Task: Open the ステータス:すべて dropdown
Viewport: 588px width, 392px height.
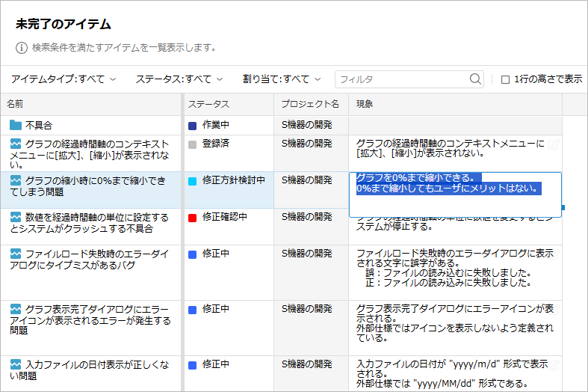Action: point(179,79)
